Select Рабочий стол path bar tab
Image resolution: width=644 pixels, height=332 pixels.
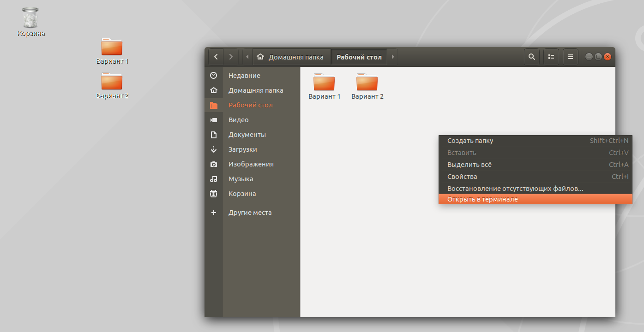click(359, 57)
